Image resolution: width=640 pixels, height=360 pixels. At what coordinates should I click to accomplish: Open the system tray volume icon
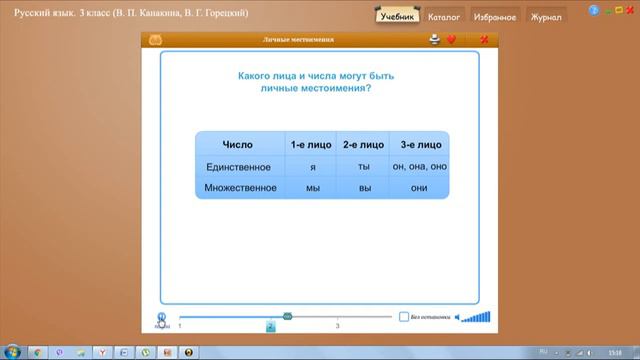point(589,353)
